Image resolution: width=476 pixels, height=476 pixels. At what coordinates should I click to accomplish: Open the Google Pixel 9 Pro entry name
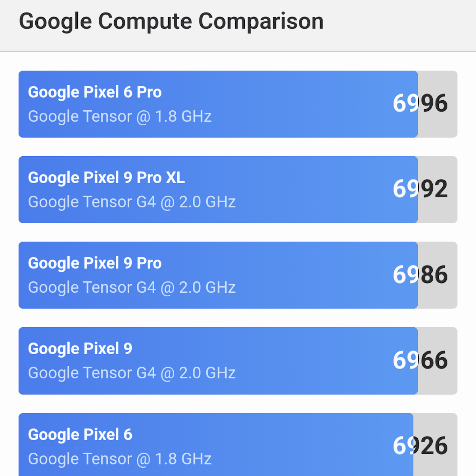click(x=95, y=263)
